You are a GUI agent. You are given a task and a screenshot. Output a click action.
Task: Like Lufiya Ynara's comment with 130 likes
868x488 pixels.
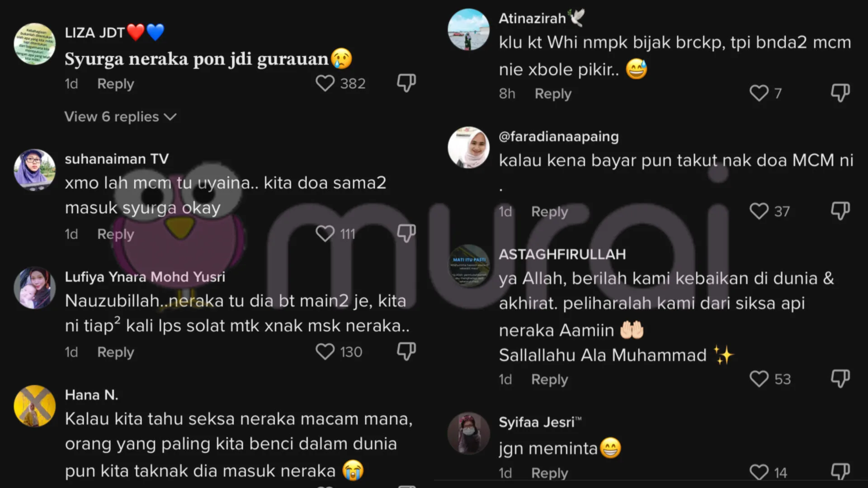tap(325, 352)
